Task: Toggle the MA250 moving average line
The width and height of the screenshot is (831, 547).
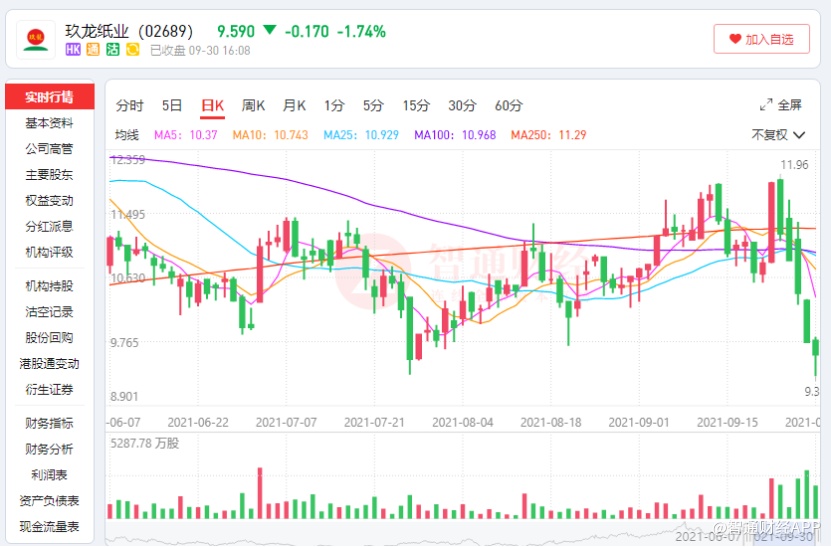Action: click(x=548, y=135)
